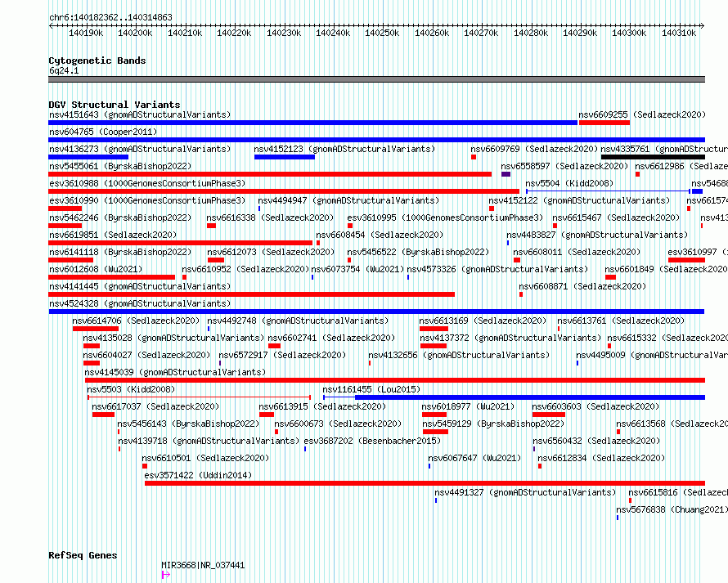Open the nsv6012608 red variant bar
The image size is (728, 583).
111,277
